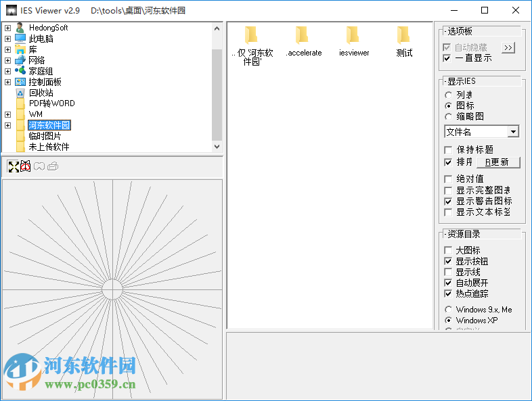The height and width of the screenshot is (401, 532).
Task: Open the 文件名 sort dropdown
Action: tap(513, 131)
